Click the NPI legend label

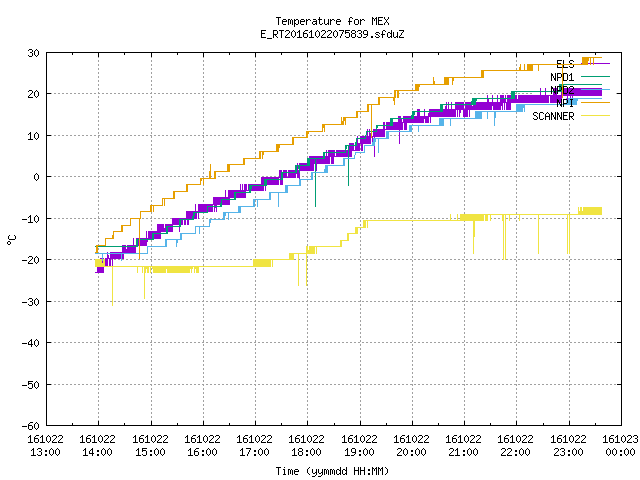[x=565, y=103]
